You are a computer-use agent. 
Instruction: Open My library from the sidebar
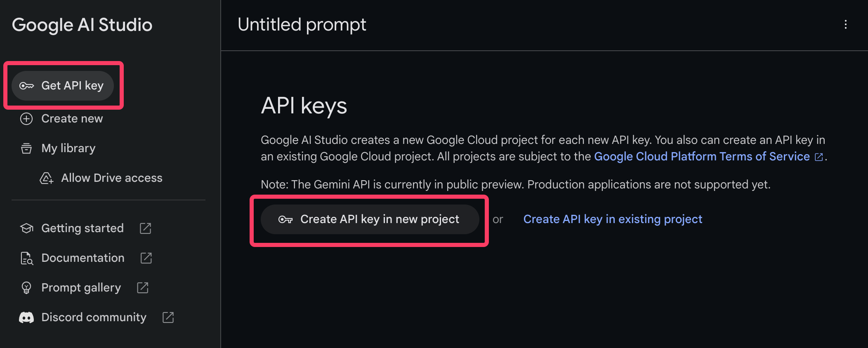pyautogui.click(x=68, y=148)
